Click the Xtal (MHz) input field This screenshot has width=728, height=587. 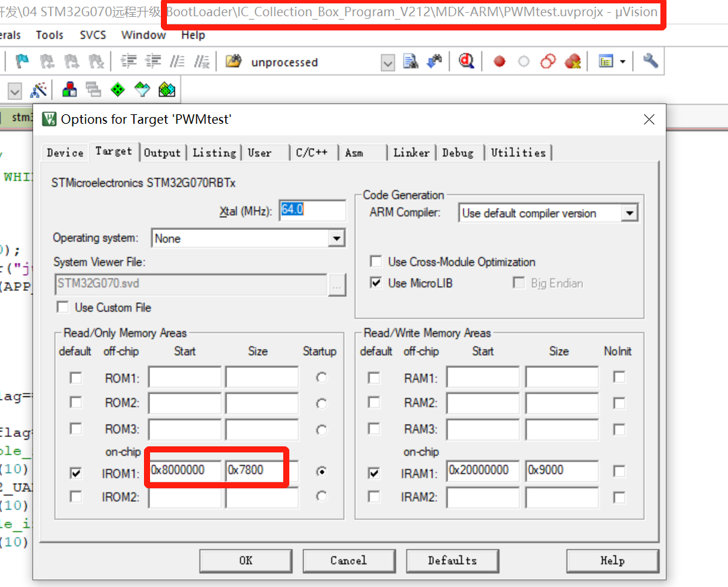[x=312, y=210]
